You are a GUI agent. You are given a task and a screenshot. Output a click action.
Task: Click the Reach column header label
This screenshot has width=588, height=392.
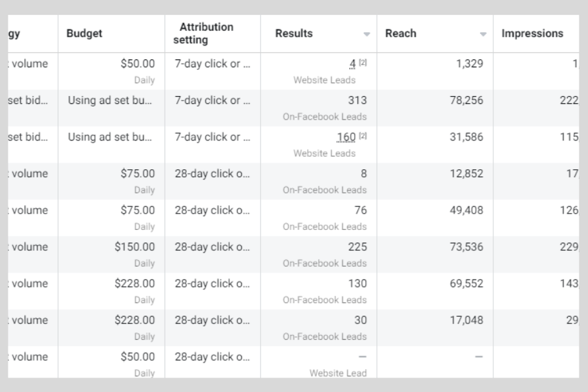click(x=400, y=33)
